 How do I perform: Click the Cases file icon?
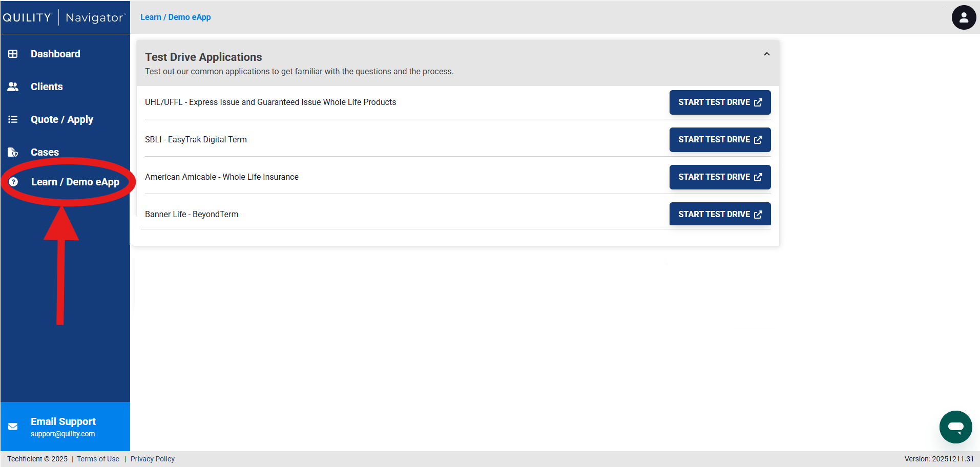tap(13, 152)
